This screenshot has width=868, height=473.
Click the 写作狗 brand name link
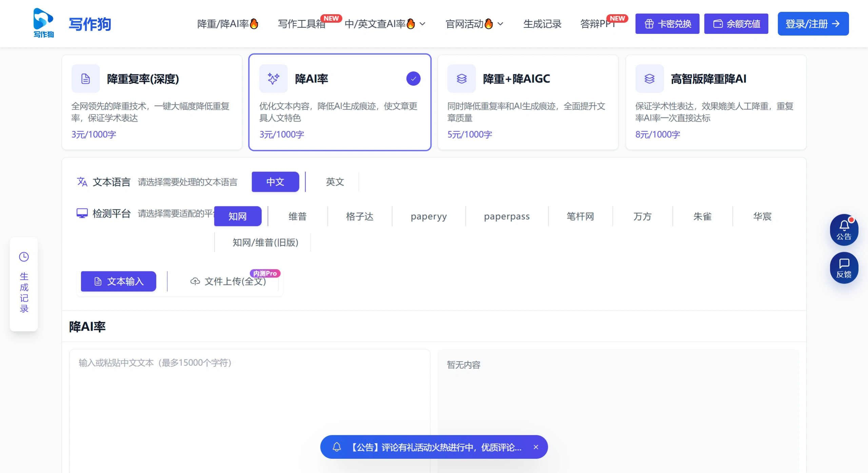tap(90, 24)
